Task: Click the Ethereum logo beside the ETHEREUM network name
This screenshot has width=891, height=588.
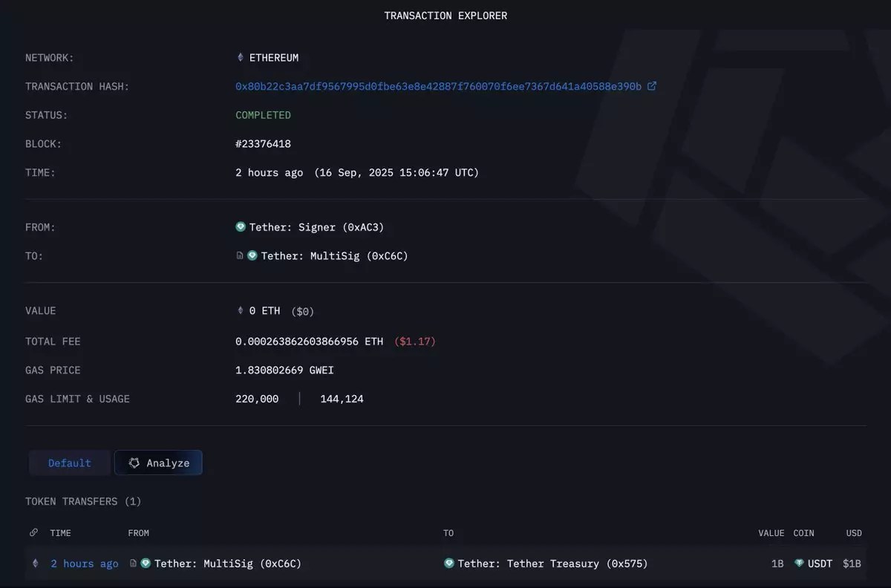Action: click(240, 57)
